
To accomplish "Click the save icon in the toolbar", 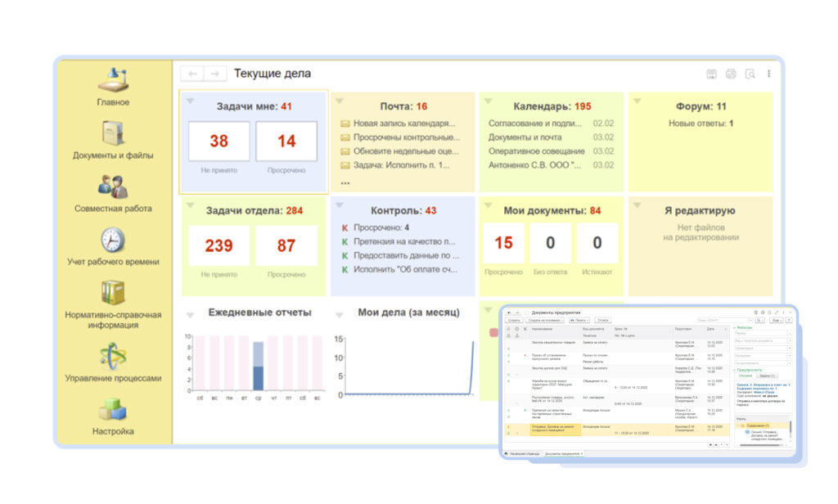I will click(x=712, y=73).
